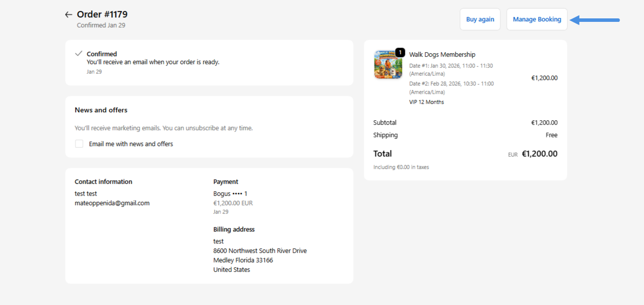Screen dimensions: 644x305
Task: Click the Free shipping value
Action: (x=551, y=135)
